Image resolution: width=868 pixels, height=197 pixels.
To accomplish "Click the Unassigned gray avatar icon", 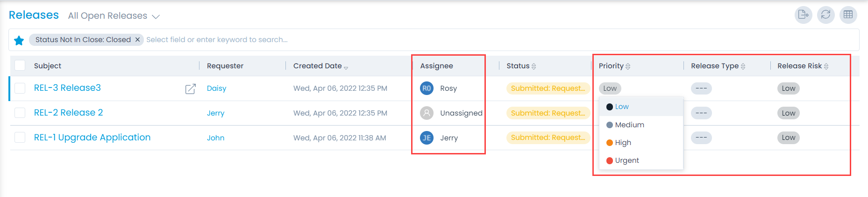I will (427, 113).
